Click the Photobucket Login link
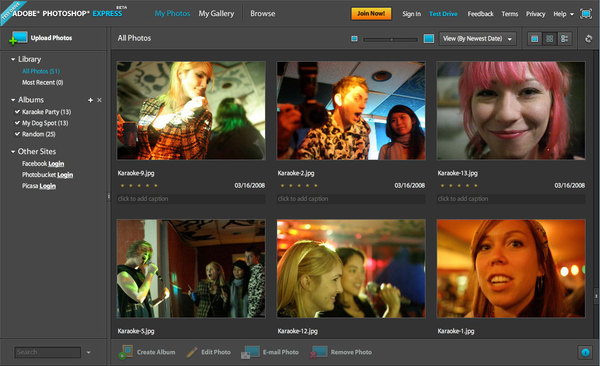Image resolution: width=600 pixels, height=366 pixels. click(65, 175)
